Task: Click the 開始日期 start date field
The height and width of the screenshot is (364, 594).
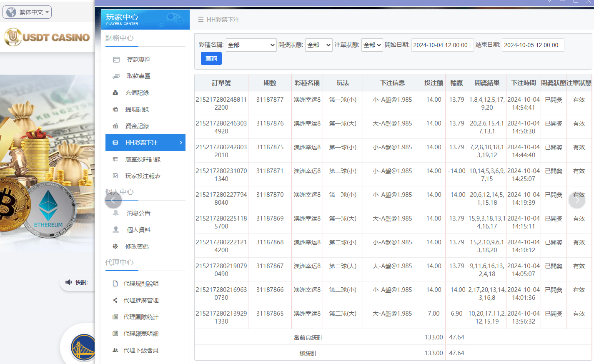Action: coord(442,45)
